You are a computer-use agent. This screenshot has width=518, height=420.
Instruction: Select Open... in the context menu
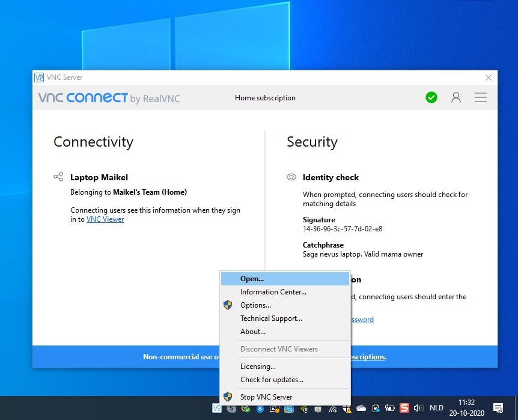pos(285,279)
